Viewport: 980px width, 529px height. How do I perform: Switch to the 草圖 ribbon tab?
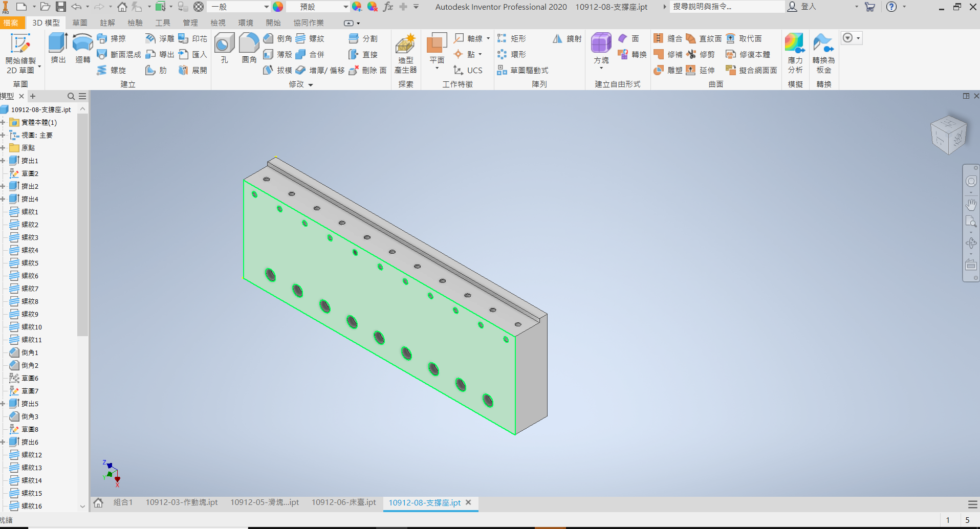79,23
